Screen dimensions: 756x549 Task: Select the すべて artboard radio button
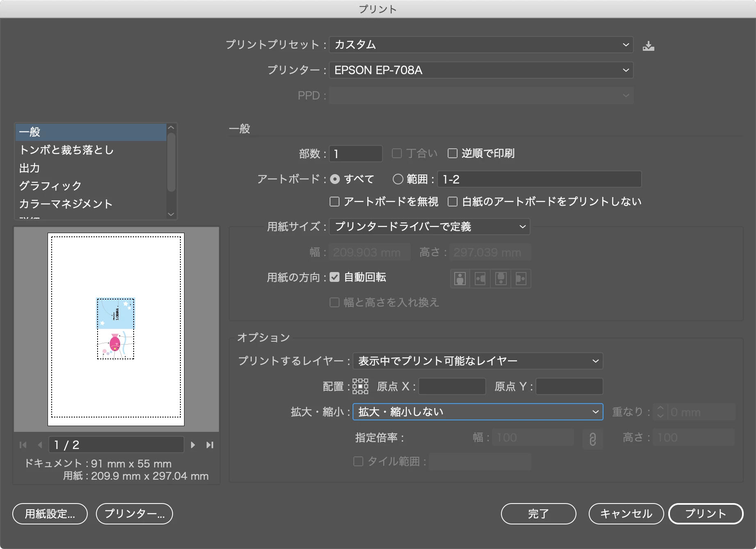click(335, 179)
